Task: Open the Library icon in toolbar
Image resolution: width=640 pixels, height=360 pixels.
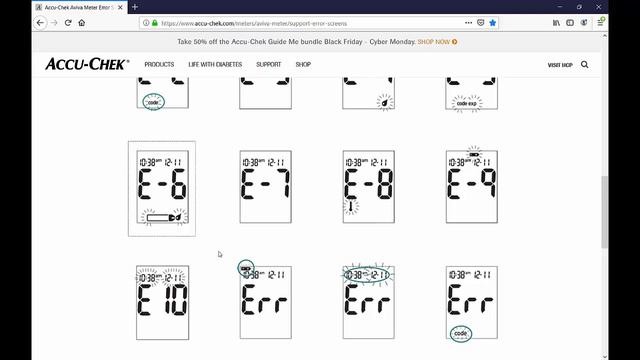Action: coord(556,23)
